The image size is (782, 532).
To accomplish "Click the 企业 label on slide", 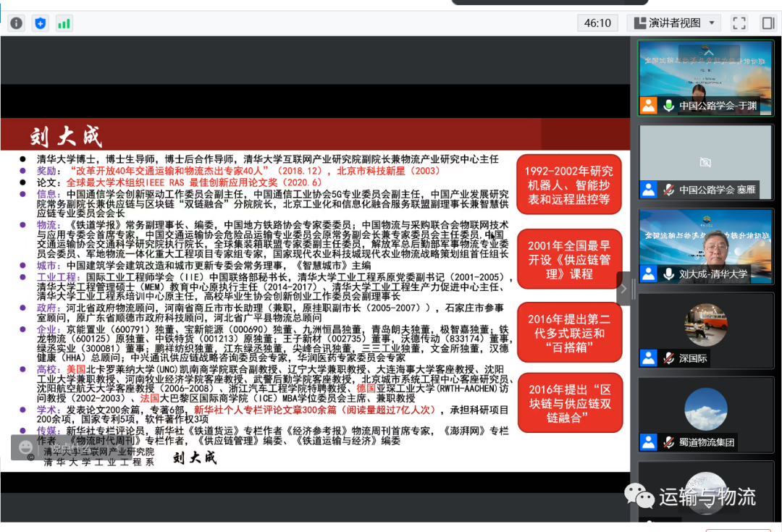I will coord(49,329).
